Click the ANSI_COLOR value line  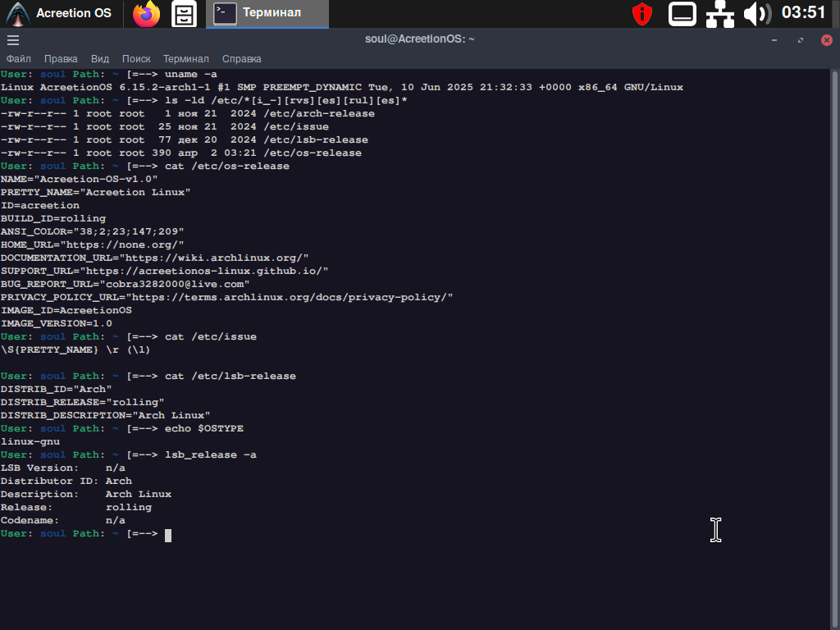pyautogui.click(x=92, y=232)
